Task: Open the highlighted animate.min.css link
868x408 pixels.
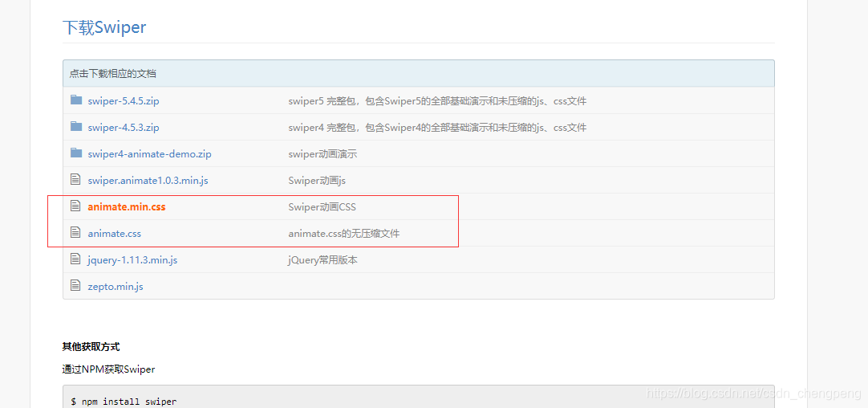Action: click(x=127, y=206)
